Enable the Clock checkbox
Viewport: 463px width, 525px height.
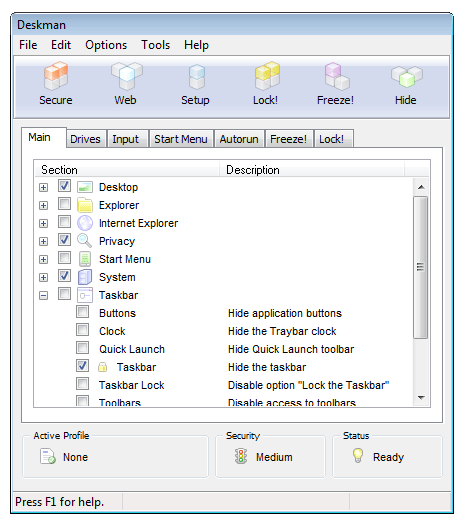click(x=82, y=330)
